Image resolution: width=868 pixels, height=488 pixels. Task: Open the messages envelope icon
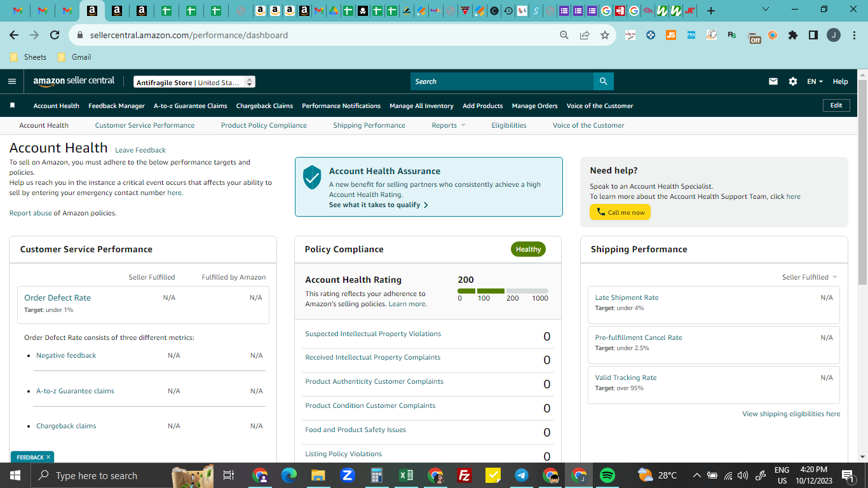(773, 81)
